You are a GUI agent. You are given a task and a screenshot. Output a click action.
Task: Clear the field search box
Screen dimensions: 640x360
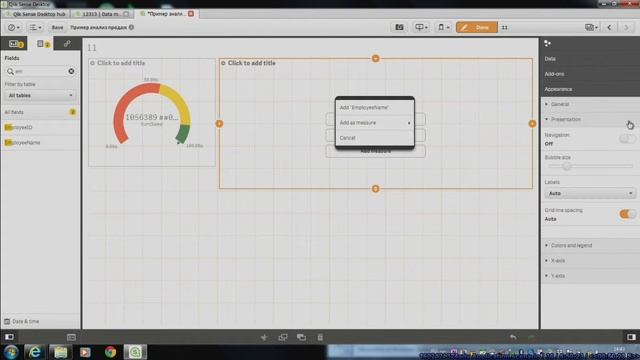tap(71, 71)
